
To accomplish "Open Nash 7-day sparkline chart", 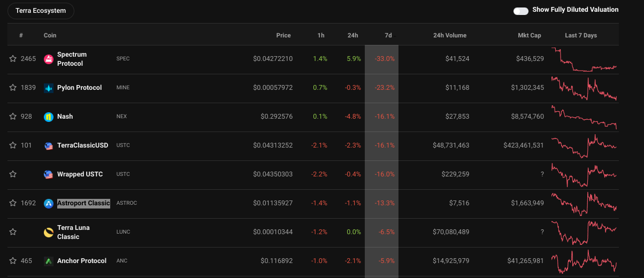I will click(585, 117).
